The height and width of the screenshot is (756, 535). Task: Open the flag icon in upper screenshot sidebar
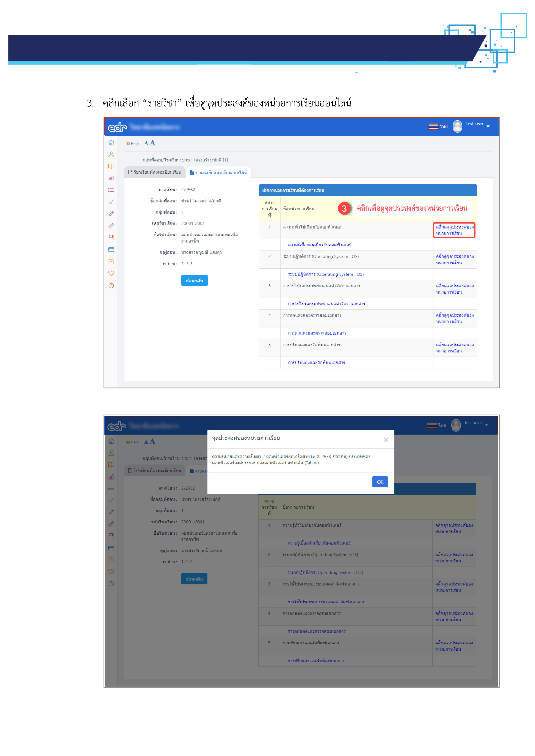pos(111,237)
